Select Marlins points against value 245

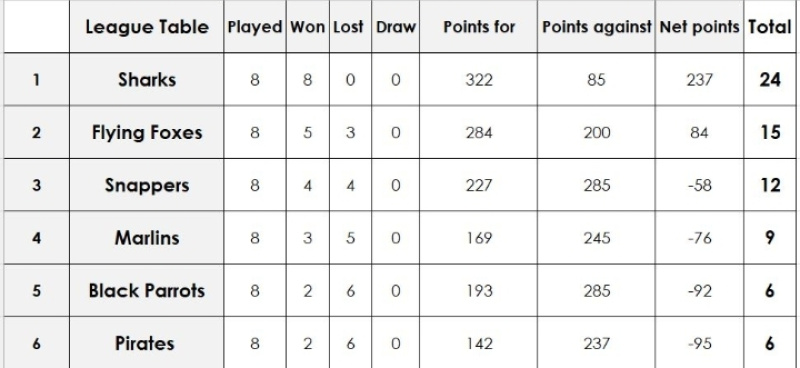(596, 238)
